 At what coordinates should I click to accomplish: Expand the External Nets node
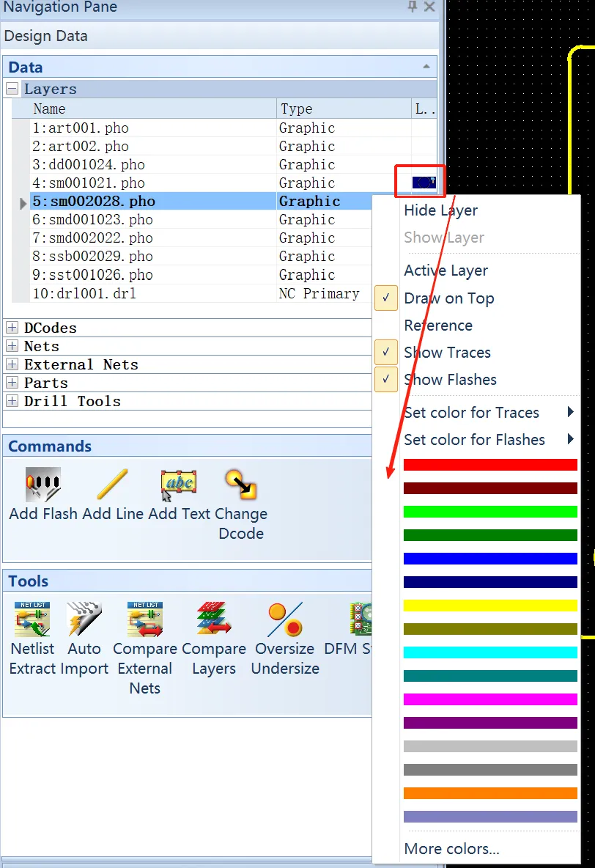(12, 364)
